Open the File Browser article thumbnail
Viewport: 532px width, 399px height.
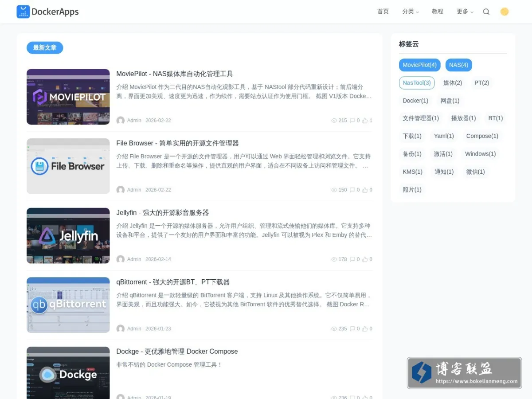point(68,166)
